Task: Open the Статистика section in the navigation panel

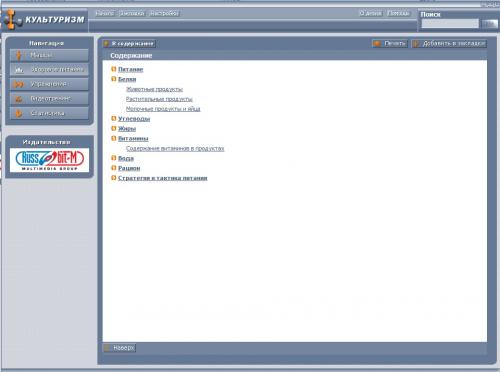Action: point(49,113)
